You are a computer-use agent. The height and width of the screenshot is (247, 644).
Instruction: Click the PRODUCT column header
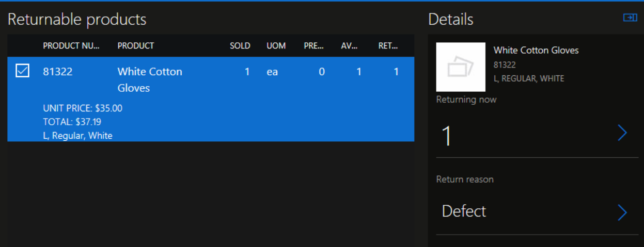pyautogui.click(x=136, y=46)
